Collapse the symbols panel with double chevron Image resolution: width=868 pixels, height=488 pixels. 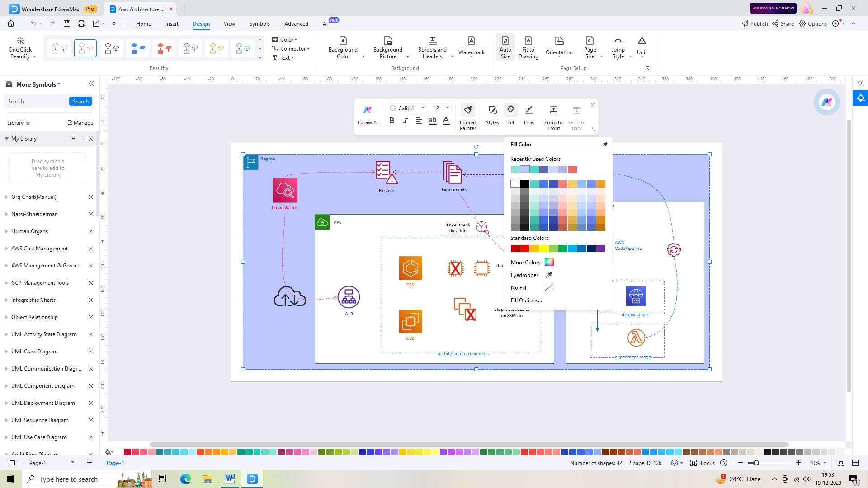[x=91, y=84]
